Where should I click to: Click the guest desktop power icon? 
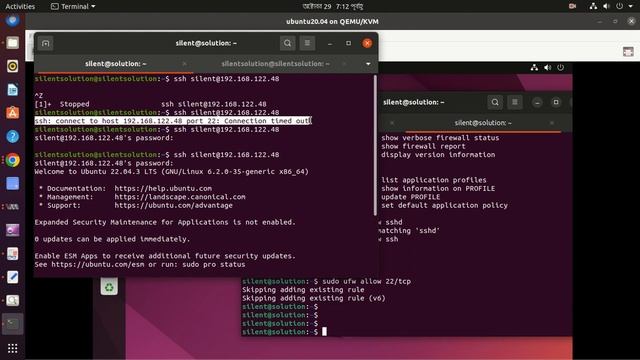[560, 68]
